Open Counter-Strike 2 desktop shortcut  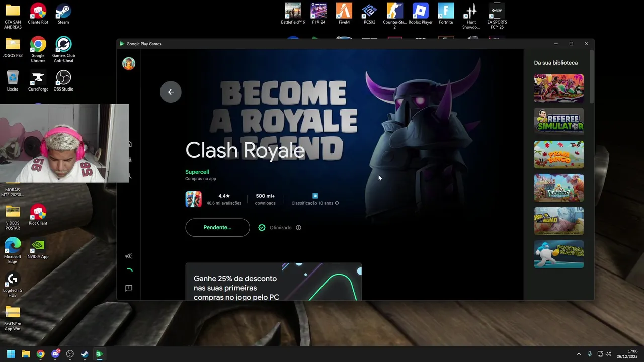395,16
